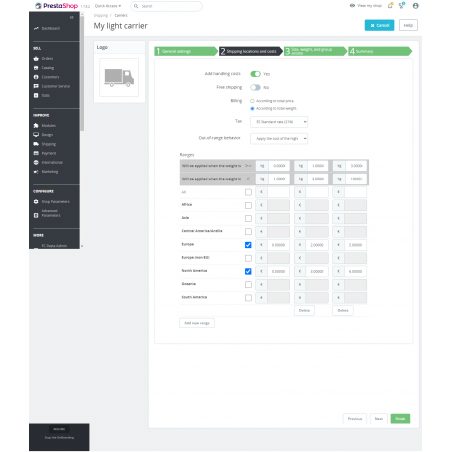The image size is (452, 452).
Task: Expand the Quick Access menu
Action: tap(108, 6)
